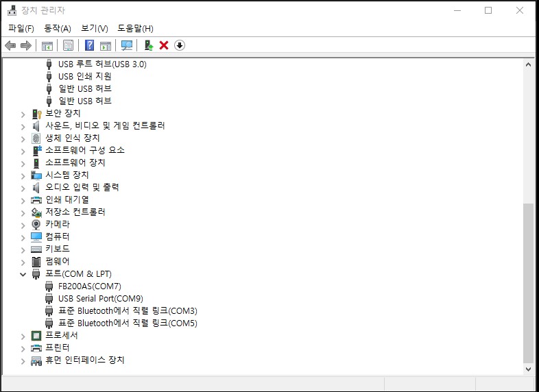The height and width of the screenshot is (392, 539).
Task: Click the Disable device down-arrow icon
Action: coord(180,45)
